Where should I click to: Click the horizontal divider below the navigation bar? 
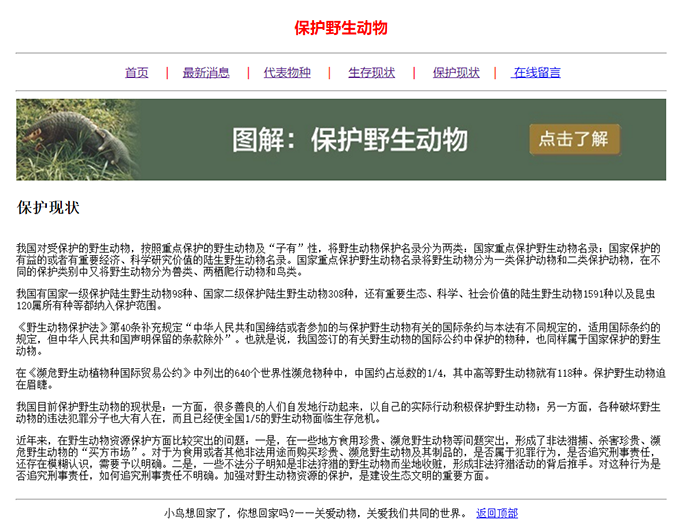point(341,91)
